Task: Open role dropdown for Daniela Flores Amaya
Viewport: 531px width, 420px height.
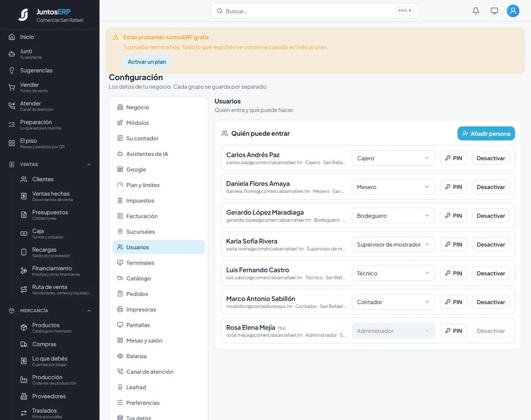Action: click(393, 187)
